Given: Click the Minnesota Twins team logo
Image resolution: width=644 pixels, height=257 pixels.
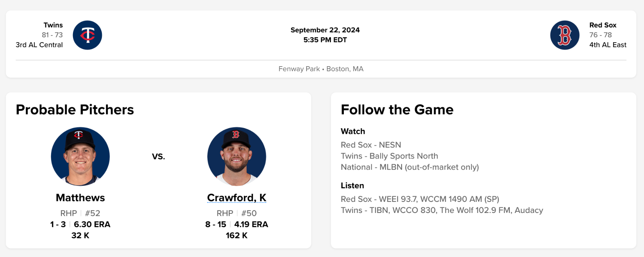Looking at the screenshot, I should [87, 35].
